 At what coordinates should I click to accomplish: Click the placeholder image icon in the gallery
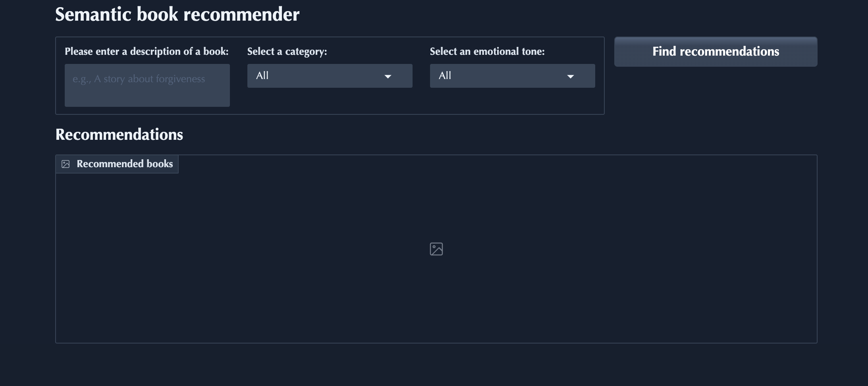tap(436, 249)
